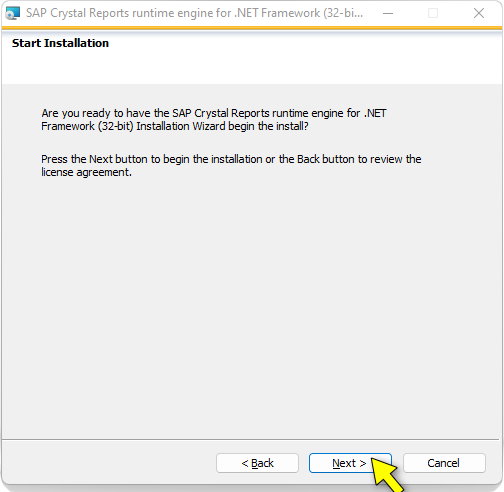Open the installer icon system menu
The height and width of the screenshot is (492, 504).
13,13
